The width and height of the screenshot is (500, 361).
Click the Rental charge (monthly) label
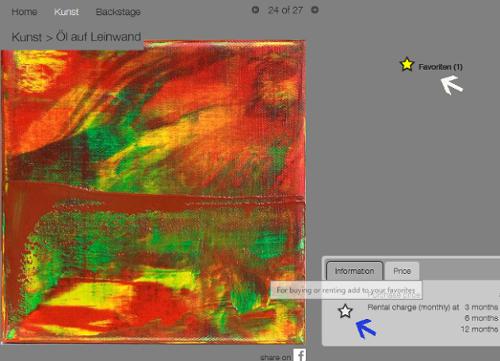[x=413, y=307]
